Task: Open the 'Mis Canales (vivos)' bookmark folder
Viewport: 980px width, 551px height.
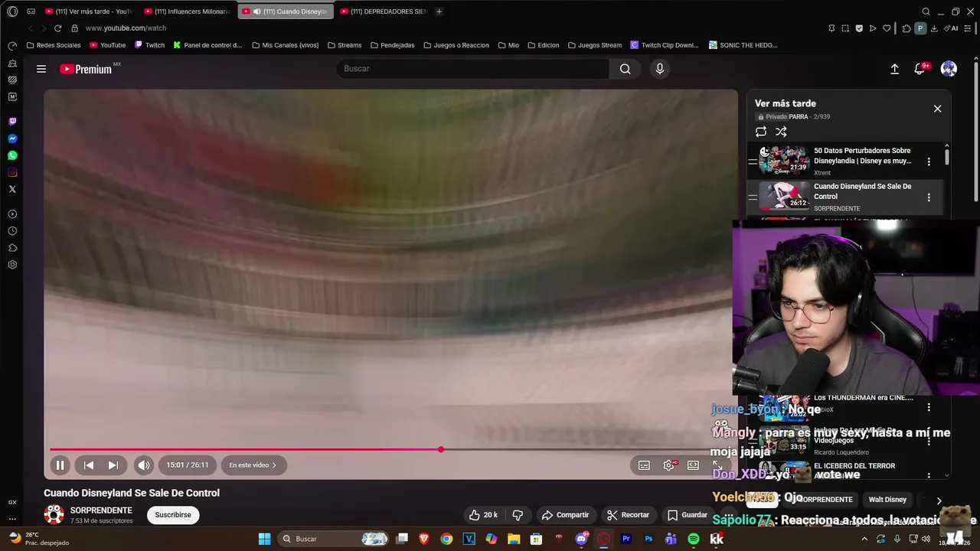Action: pyautogui.click(x=285, y=45)
